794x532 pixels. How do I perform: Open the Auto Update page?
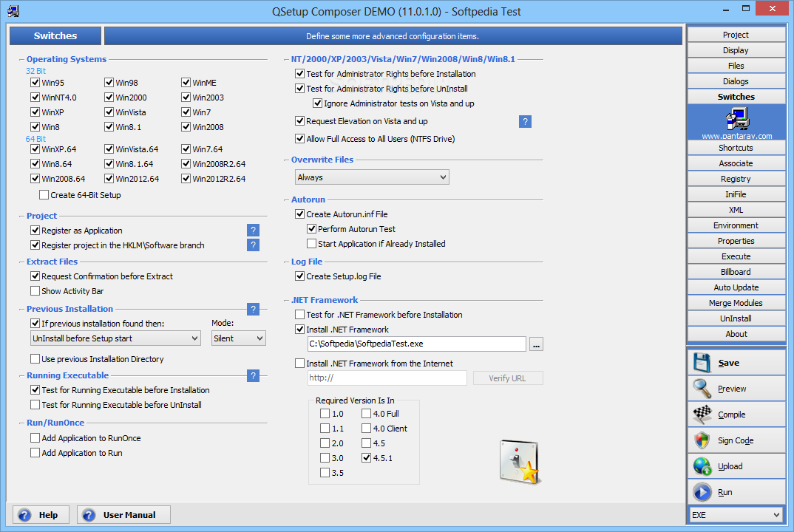736,287
